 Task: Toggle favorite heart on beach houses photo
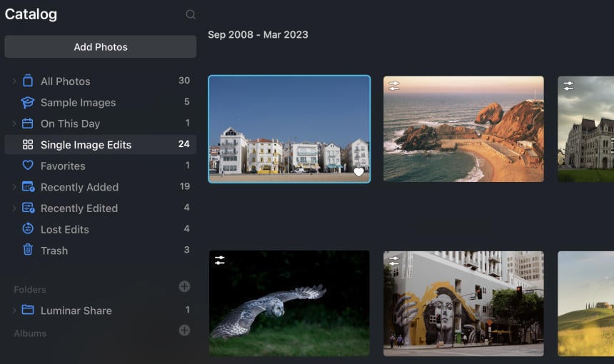click(358, 172)
